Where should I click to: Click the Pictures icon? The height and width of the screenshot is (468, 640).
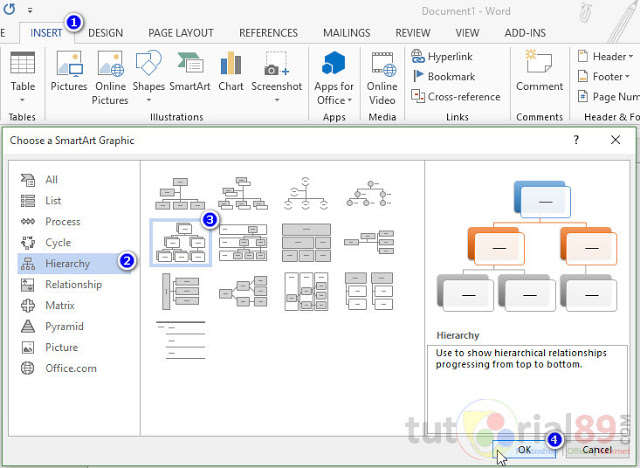point(69,71)
